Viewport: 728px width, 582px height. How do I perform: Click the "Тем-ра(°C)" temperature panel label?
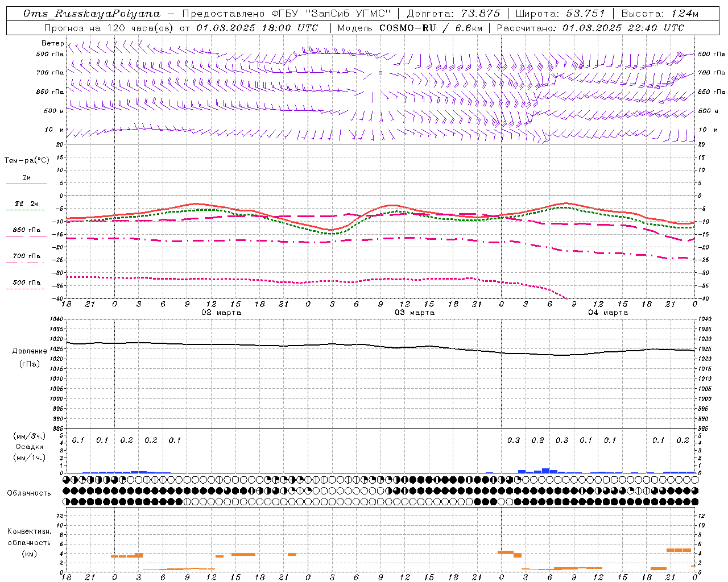[x=27, y=160]
